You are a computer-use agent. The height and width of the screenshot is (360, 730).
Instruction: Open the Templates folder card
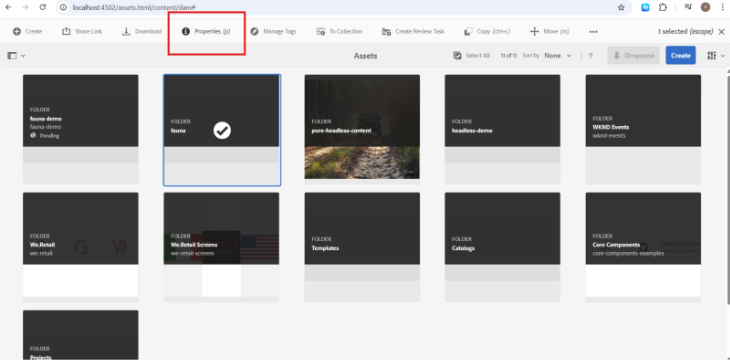pyautogui.click(x=362, y=247)
